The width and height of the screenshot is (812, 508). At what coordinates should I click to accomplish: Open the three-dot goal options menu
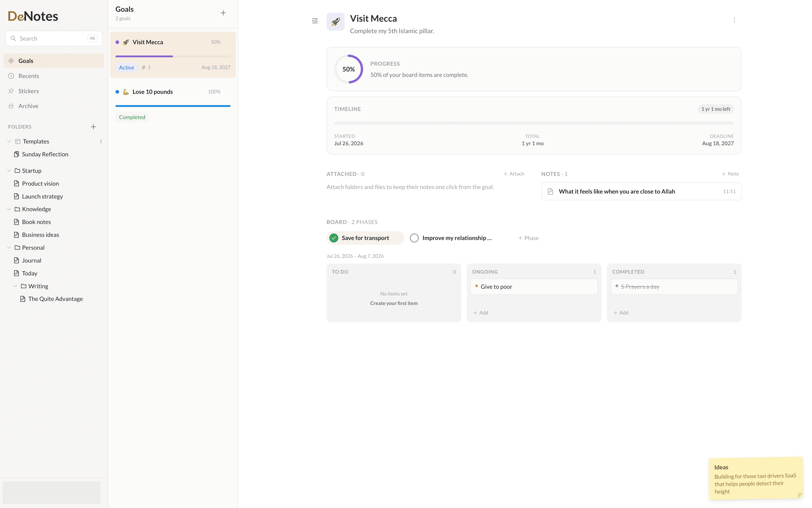click(x=734, y=20)
